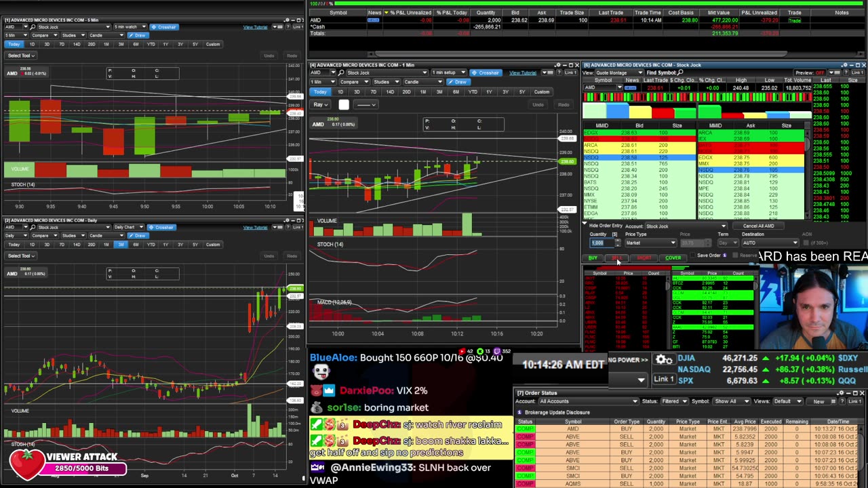Click Cancel All AMD button

(x=758, y=226)
